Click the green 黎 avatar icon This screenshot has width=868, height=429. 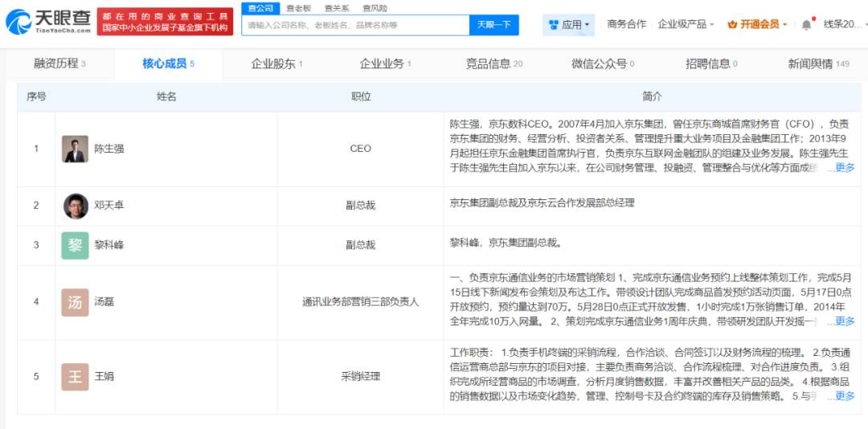[x=75, y=245]
